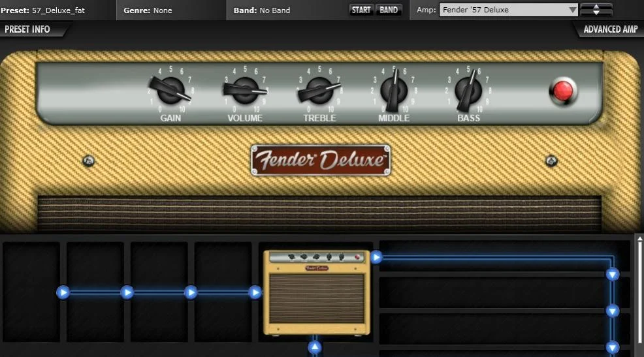Click the blue arrow at amp output

coord(376,257)
